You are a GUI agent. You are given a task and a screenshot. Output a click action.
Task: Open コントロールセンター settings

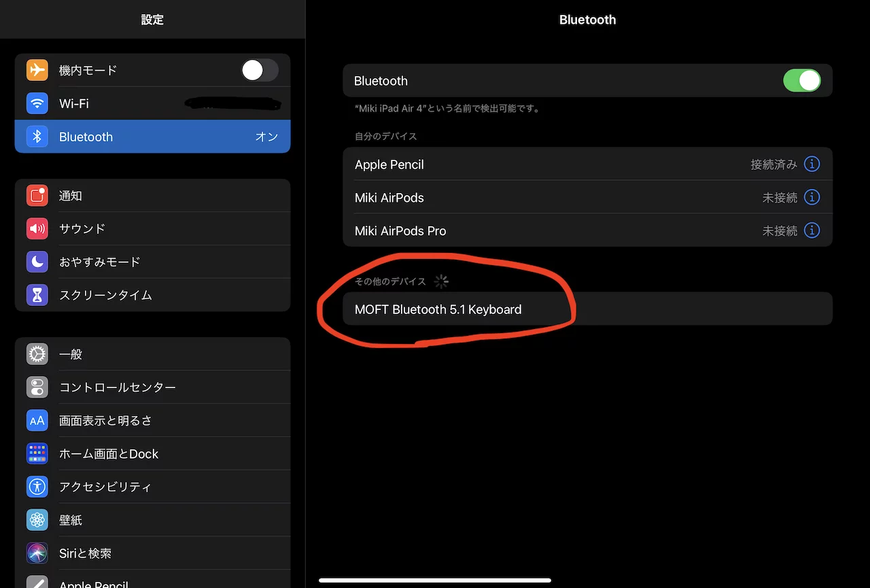point(152,387)
